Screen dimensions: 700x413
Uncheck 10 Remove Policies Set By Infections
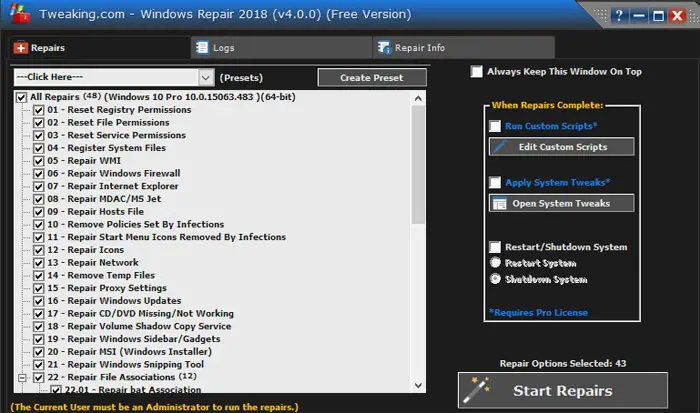39,225
